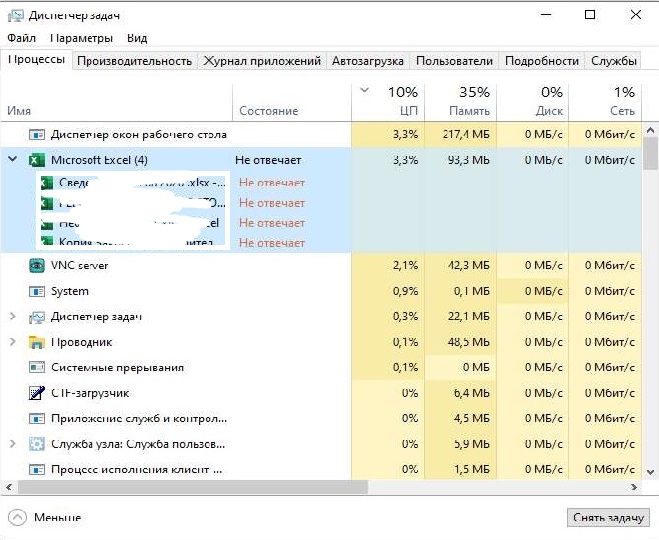Click the Task Manager title bar icon
The image size is (659, 540).
pos(16,16)
